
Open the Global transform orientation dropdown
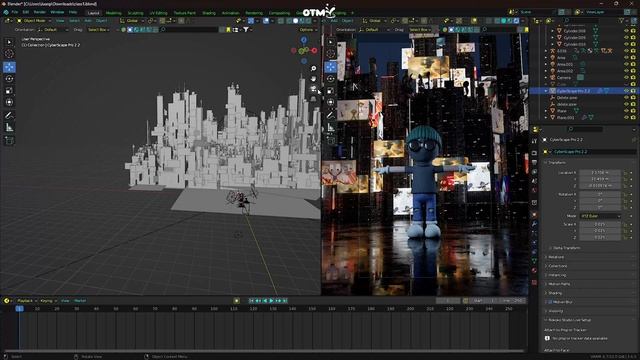pos(131,21)
